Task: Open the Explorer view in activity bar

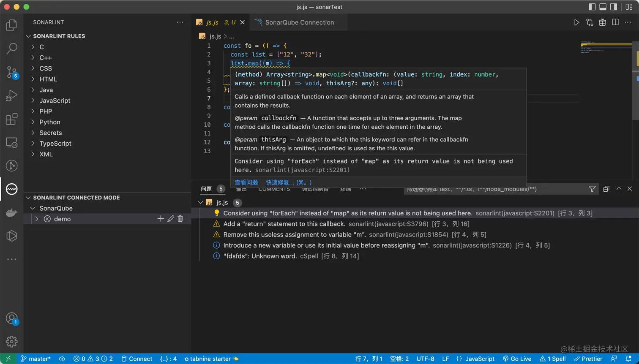Action: pyautogui.click(x=11, y=26)
